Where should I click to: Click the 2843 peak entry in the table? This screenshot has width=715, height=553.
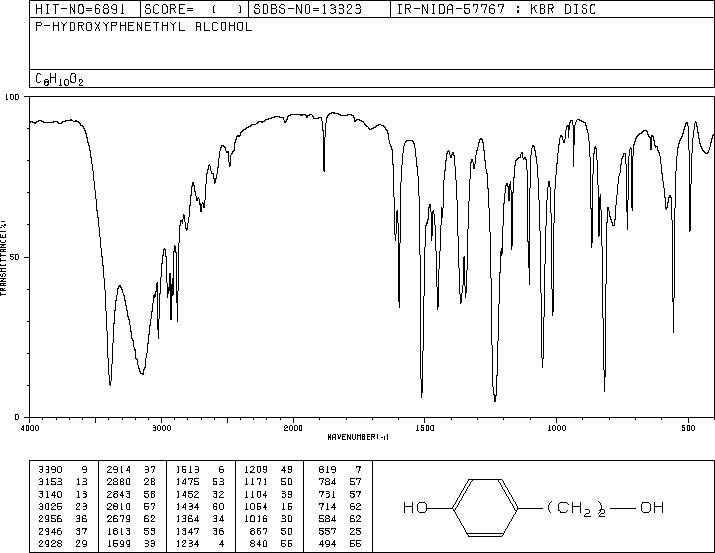[131, 494]
